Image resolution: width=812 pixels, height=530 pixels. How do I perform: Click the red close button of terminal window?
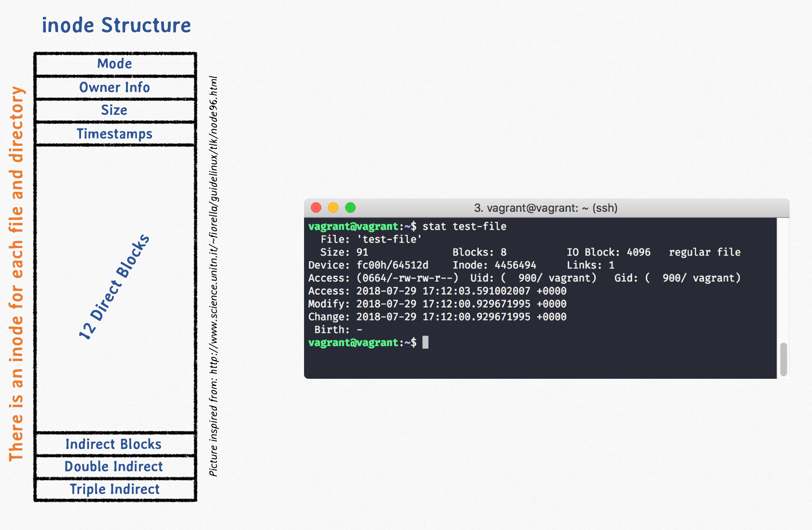(316, 208)
